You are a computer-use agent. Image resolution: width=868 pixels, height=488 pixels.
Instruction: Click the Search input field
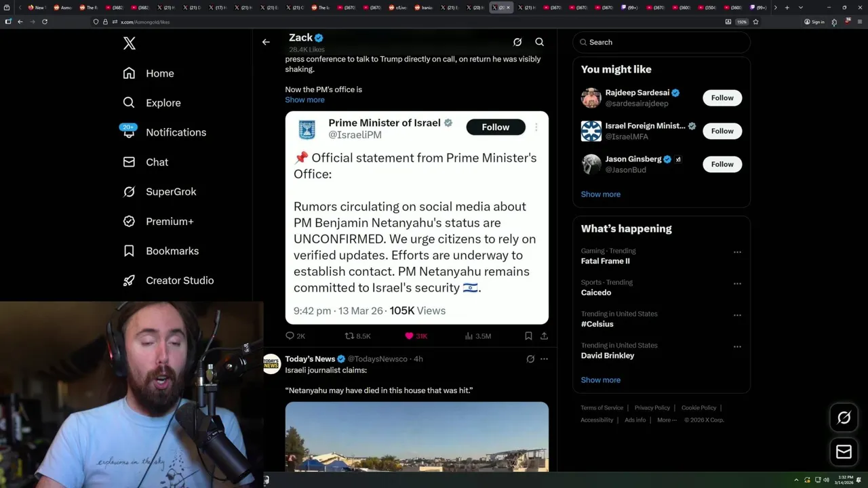(x=661, y=42)
